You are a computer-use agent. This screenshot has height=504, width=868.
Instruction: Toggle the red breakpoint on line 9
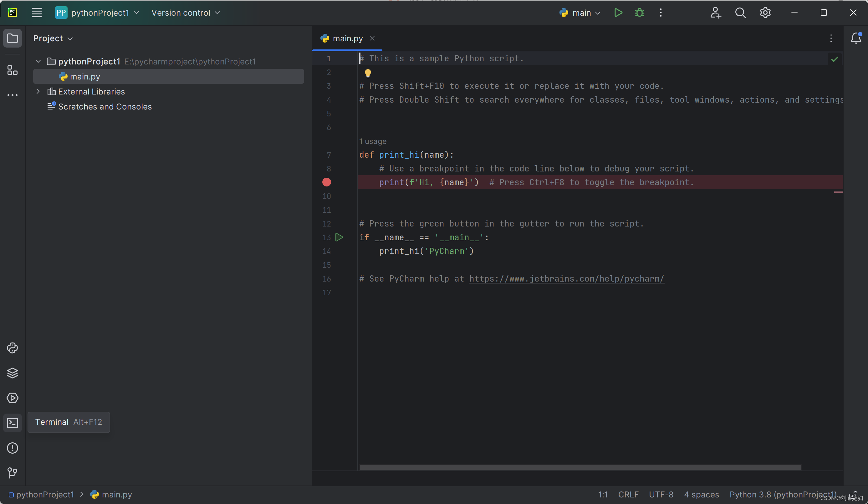(x=327, y=182)
